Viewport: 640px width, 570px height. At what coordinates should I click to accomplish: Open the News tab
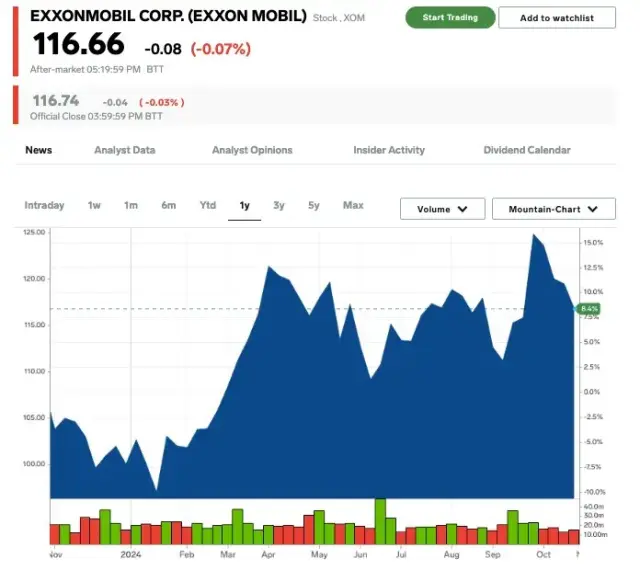38,150
